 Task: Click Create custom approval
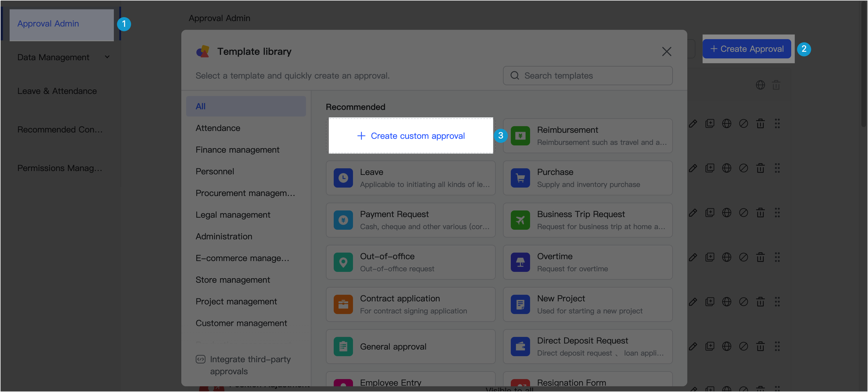tap(411, 136)
